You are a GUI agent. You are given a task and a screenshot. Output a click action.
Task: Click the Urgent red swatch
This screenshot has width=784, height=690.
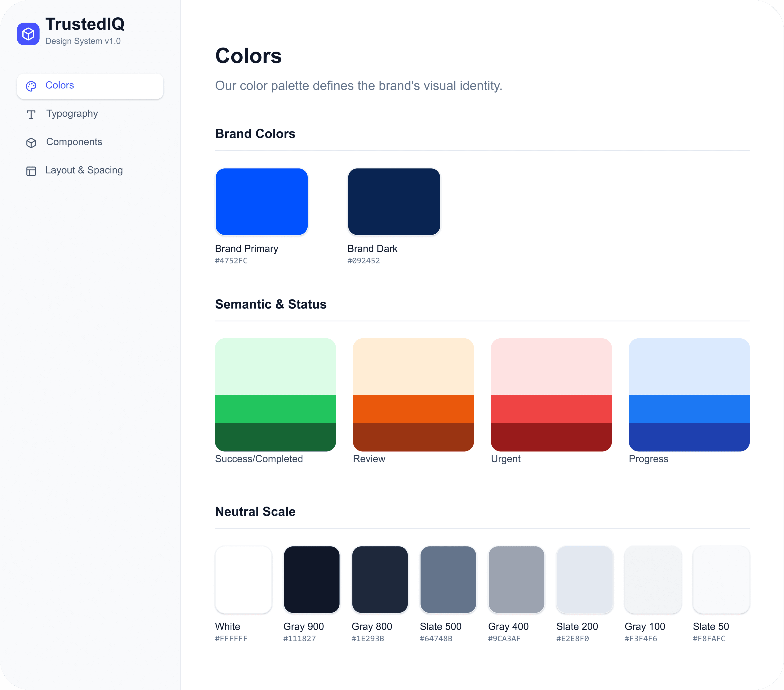click(x=551, y=395)
